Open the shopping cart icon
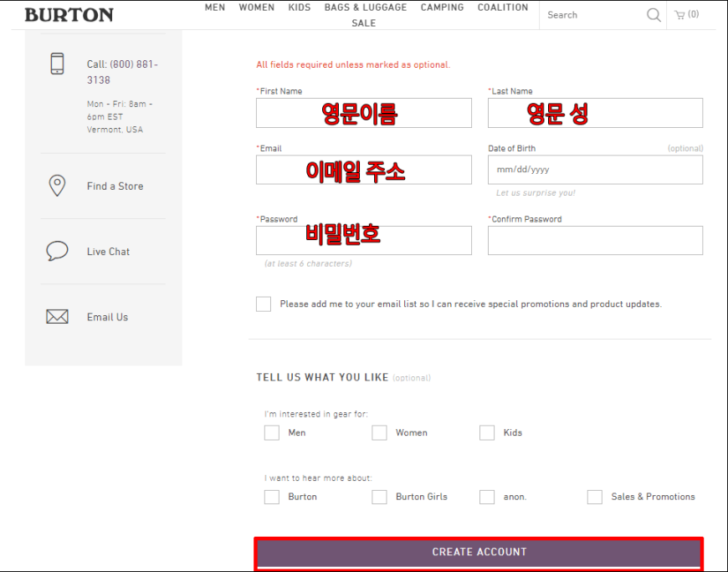Screen dimensions: 728x572 pyautogui.click(x=679, y=15)
